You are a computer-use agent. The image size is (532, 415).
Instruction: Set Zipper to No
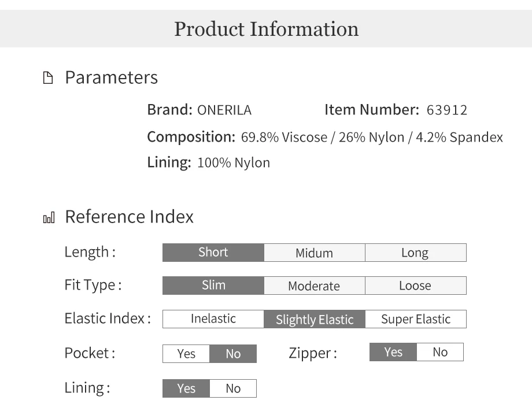[440, 352]
